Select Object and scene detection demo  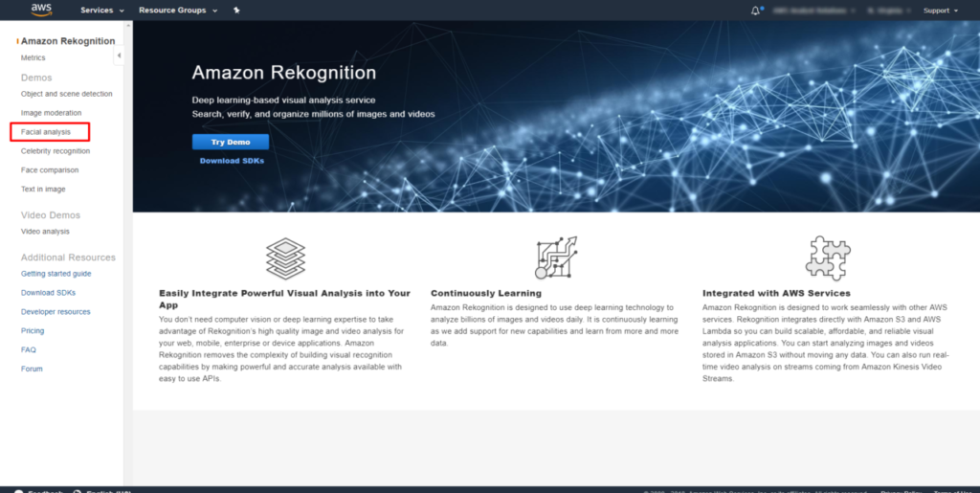67,94
